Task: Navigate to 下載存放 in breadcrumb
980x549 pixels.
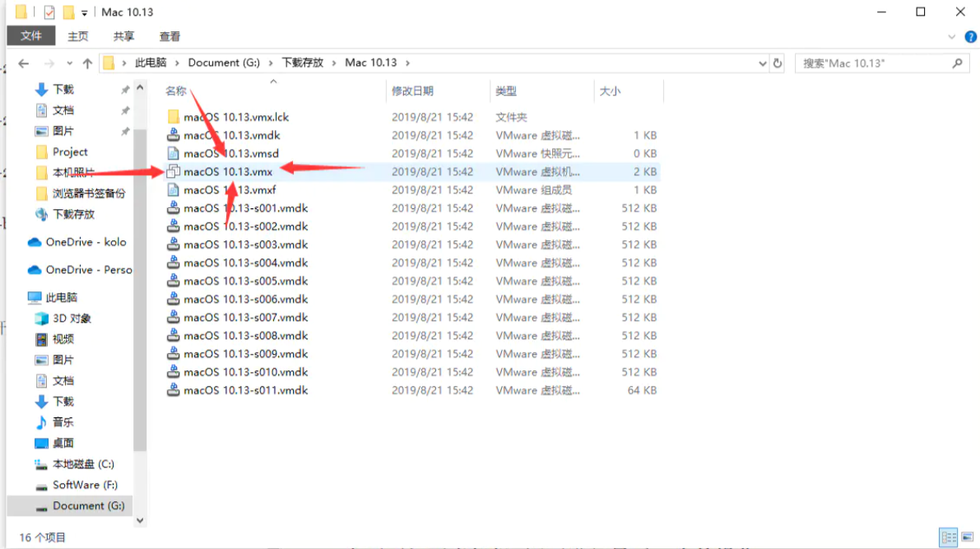Action: pyautogui.click(x=303, y=63)
